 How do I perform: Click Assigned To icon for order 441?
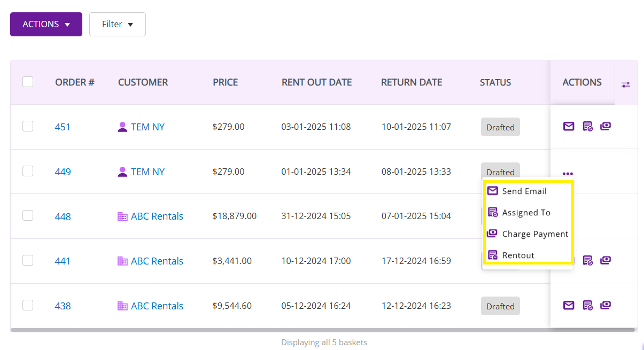coord(587,261)
